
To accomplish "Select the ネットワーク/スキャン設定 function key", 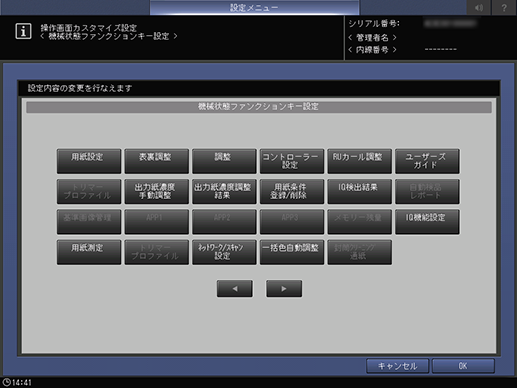I will pos(224,252).
